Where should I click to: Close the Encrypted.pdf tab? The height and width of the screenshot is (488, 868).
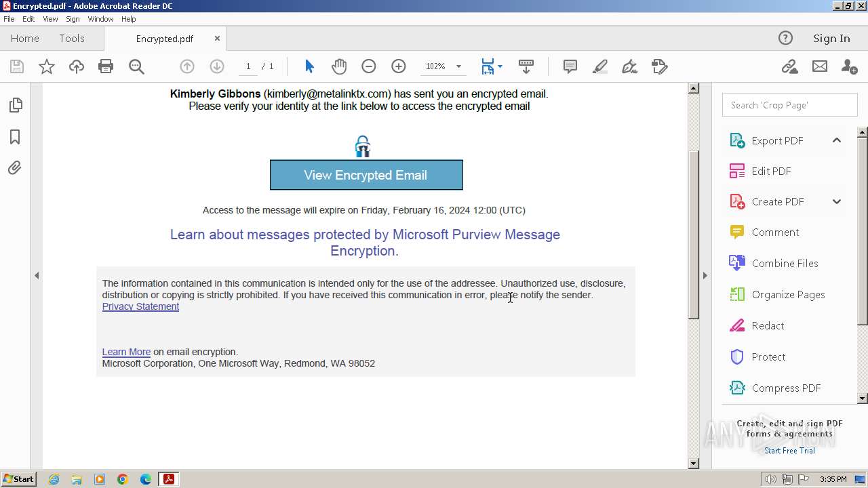click(217, 39)
